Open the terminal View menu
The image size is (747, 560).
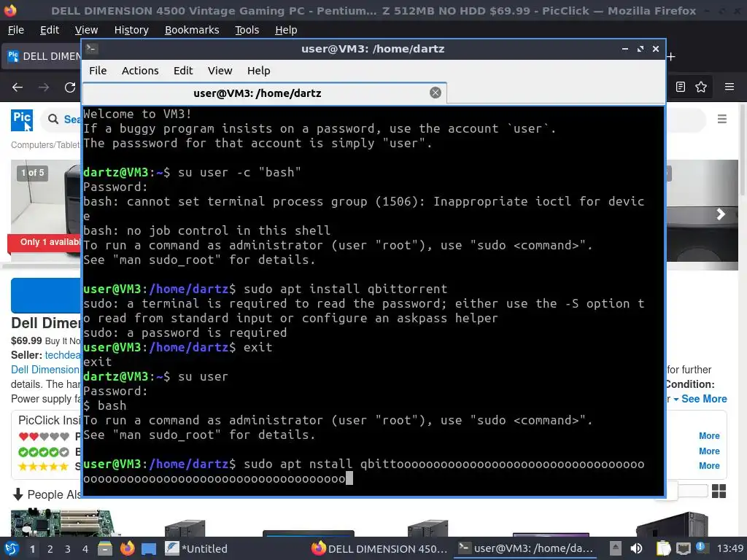tap(220, 71)
